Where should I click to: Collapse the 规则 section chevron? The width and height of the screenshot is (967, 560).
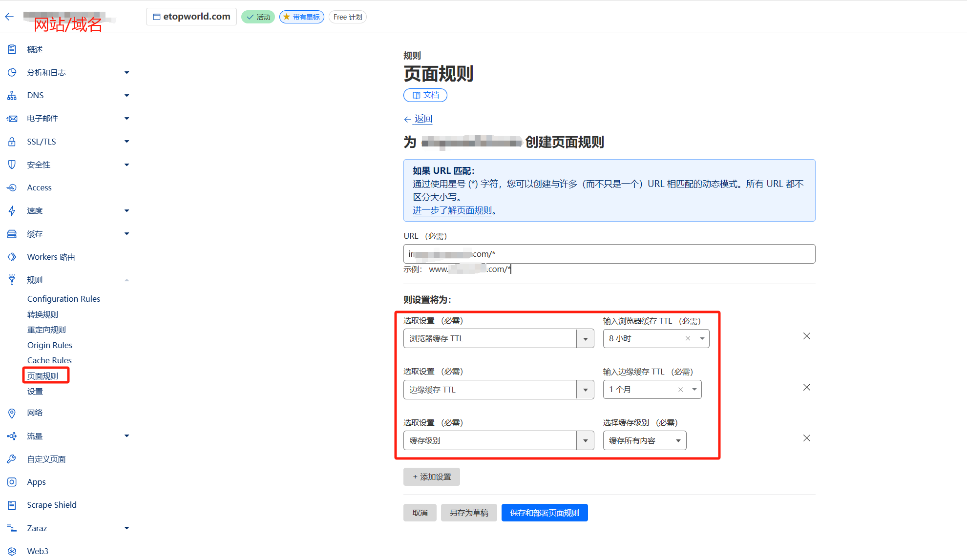pyautogui.click(x=126, y=279)
